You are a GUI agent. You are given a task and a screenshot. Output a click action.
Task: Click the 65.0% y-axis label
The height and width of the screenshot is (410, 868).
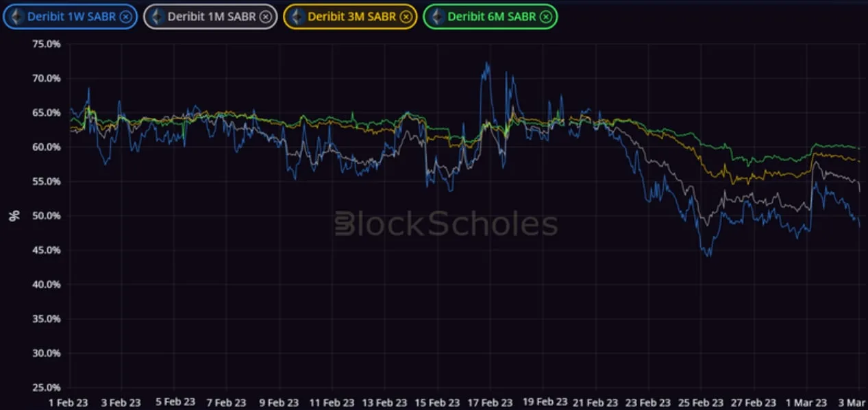[x=47, y=112]
